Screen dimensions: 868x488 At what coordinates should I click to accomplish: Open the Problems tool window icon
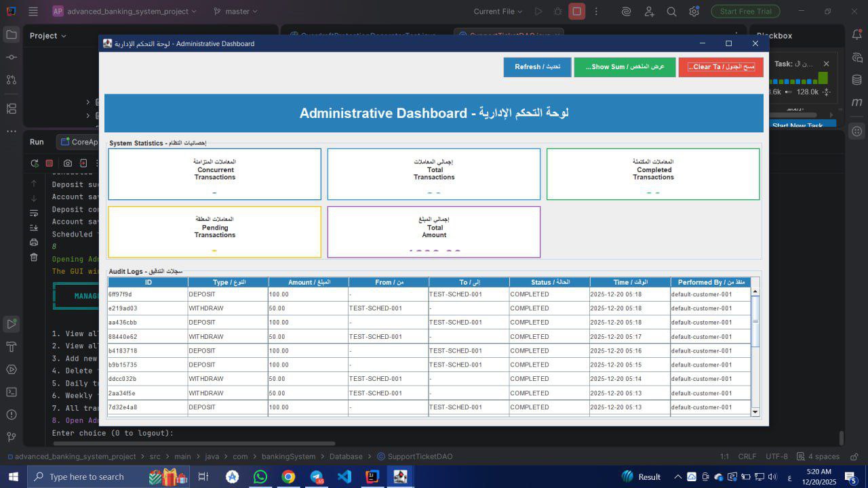[12, 415]
